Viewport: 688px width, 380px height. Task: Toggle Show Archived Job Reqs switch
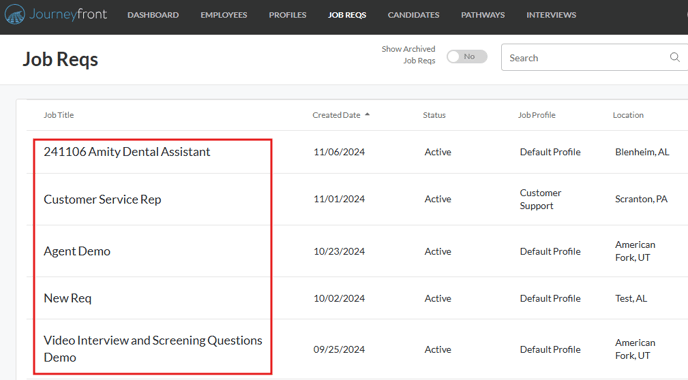click(467, 57)
